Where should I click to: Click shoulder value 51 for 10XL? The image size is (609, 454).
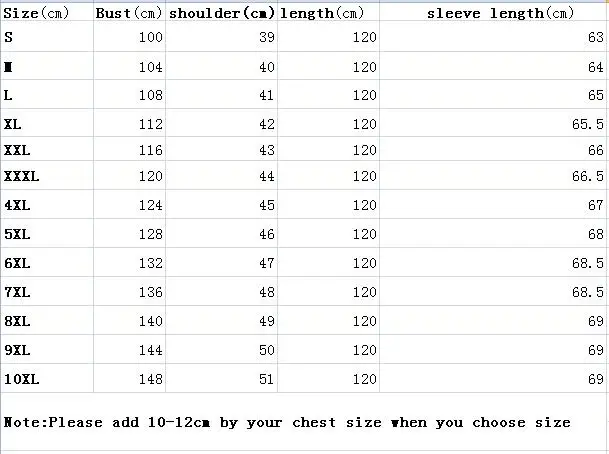pos(264,380)
